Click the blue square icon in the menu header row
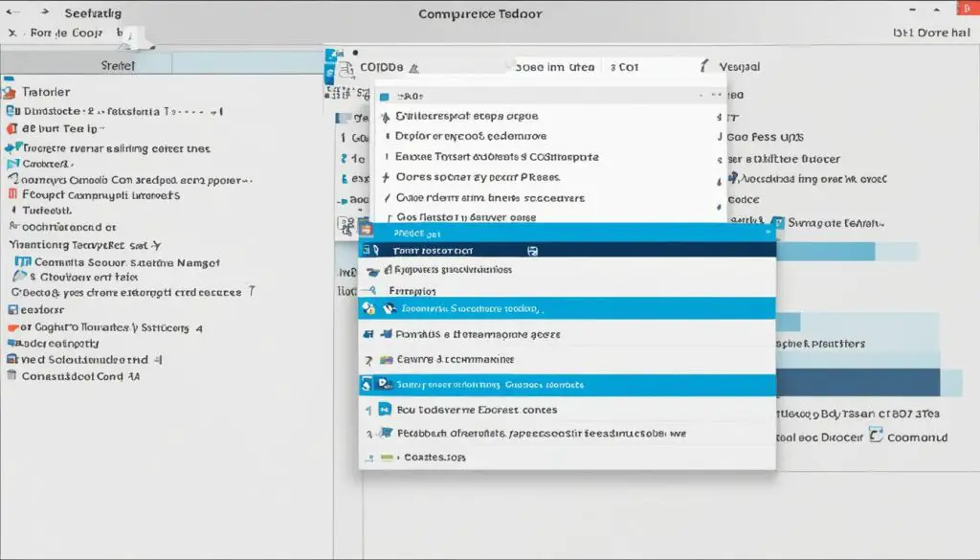The width and height of the screenshot is (980, 560). pyautogui.click(x=385, y=97)
